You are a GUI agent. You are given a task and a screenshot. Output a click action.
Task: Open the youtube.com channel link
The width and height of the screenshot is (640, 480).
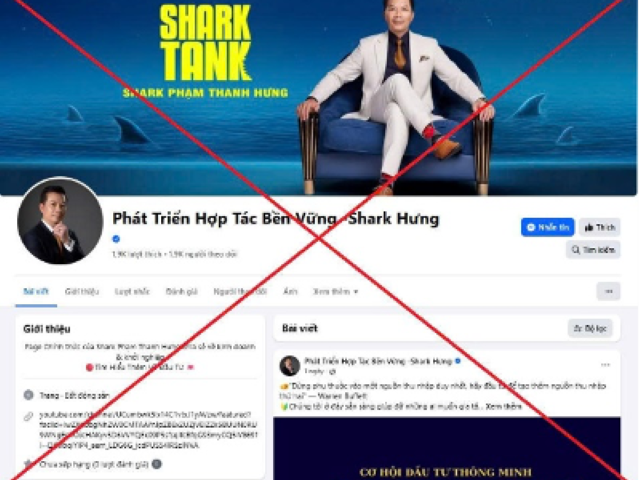coord(148,430)
